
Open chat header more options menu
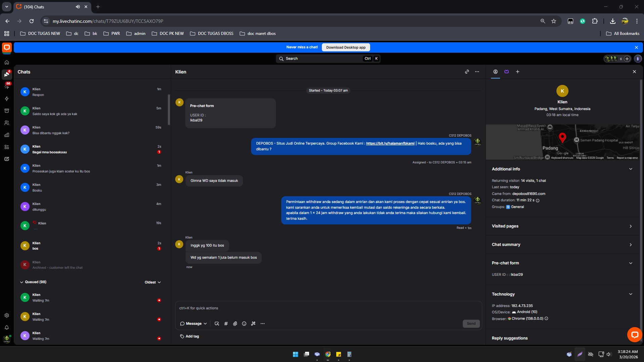tap(477, 72)
